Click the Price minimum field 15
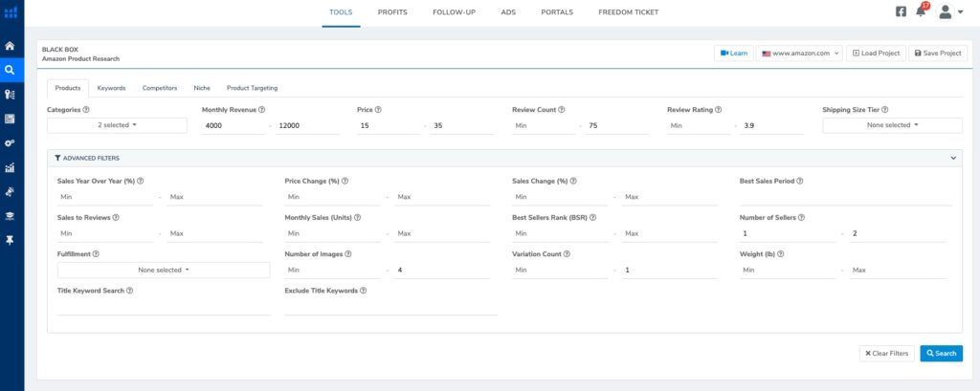The height and width of the screenshot is (391, 980). 389,125
